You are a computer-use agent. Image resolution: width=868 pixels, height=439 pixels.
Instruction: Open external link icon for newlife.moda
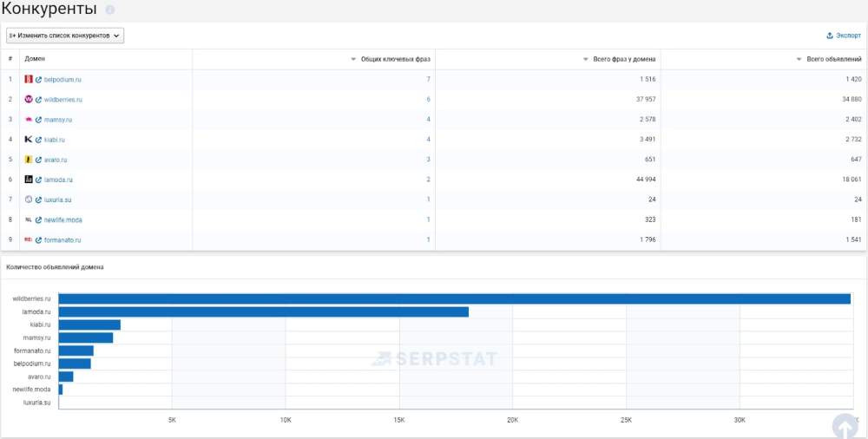coord(39,219)
